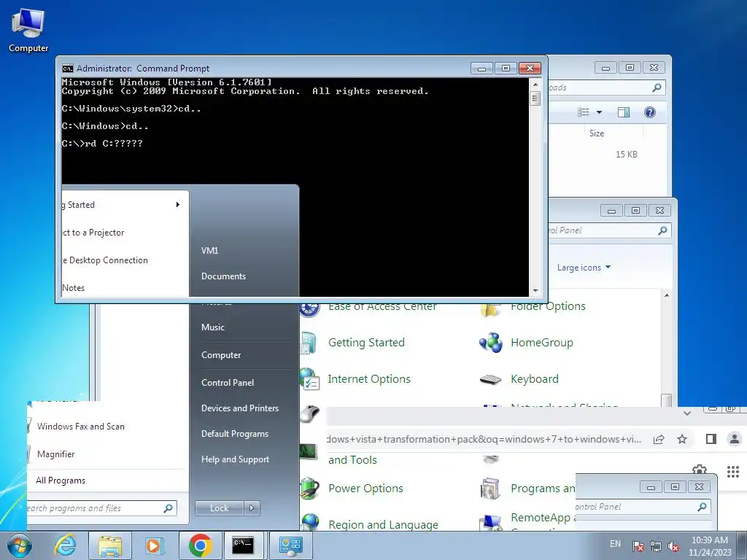The image size is (747, 560).
Task: Open the Chrome profile avatar icon
Action: click(x=735, y=439)
